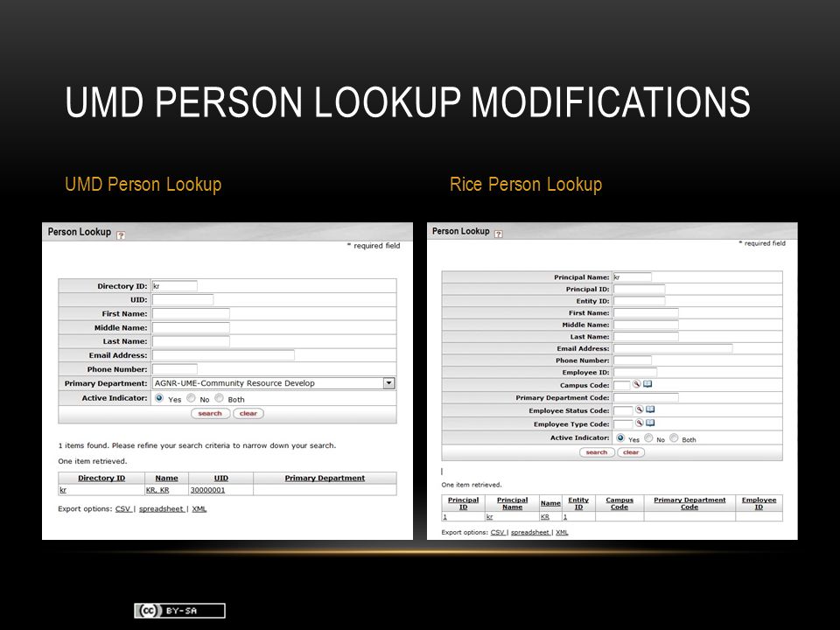Export UMD results as XML

coord(199,509)
